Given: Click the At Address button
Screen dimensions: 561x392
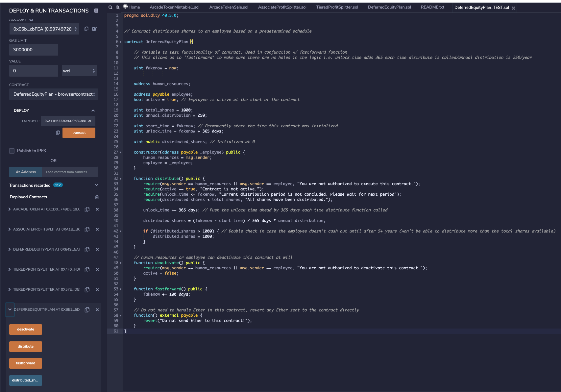Looking at the screenshot, I should coord(26,172).
